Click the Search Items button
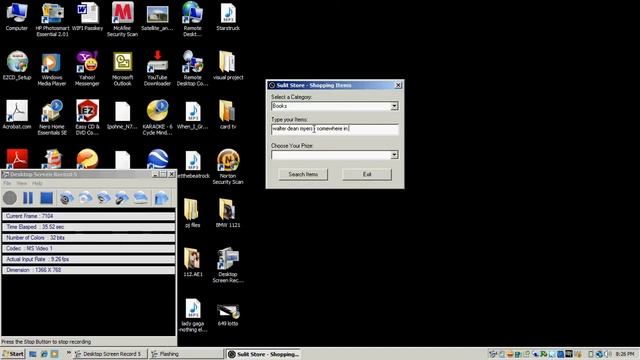640x360 pixels. [303, 174]
